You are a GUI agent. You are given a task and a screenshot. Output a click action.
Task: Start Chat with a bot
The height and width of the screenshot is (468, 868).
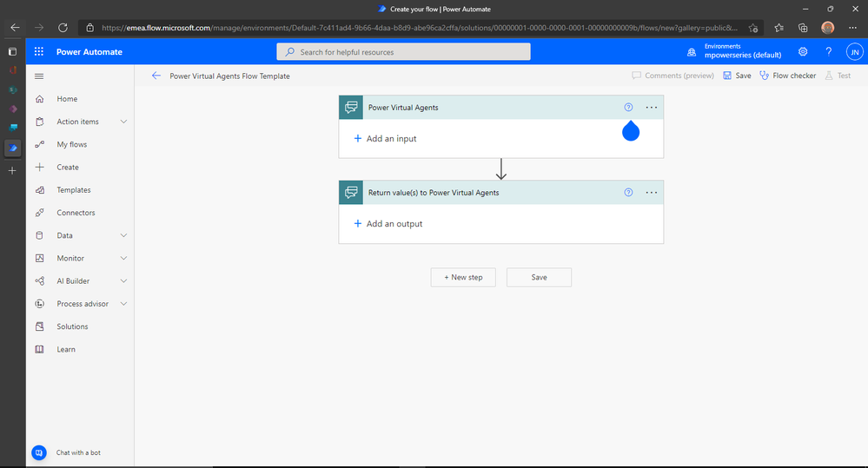(66, 452)
